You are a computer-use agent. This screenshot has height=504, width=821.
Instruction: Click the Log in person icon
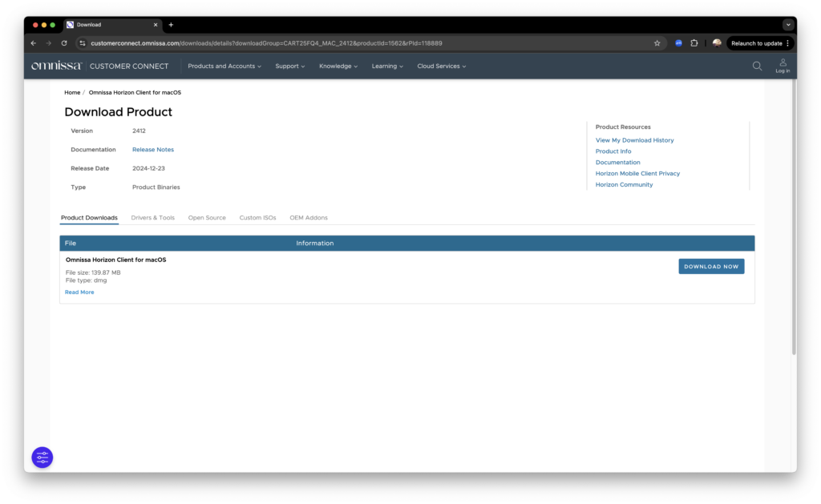coord(782,65)
